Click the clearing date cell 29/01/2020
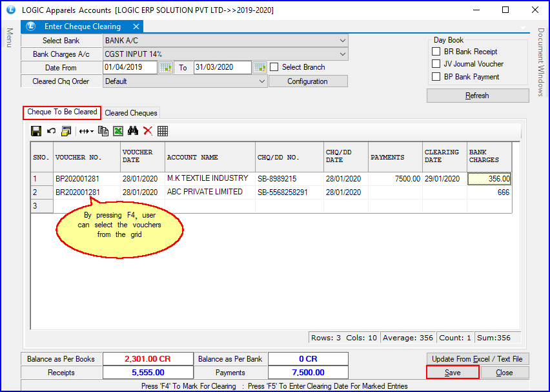This screenshot has height=392, width=550. (x=444, y=179)
